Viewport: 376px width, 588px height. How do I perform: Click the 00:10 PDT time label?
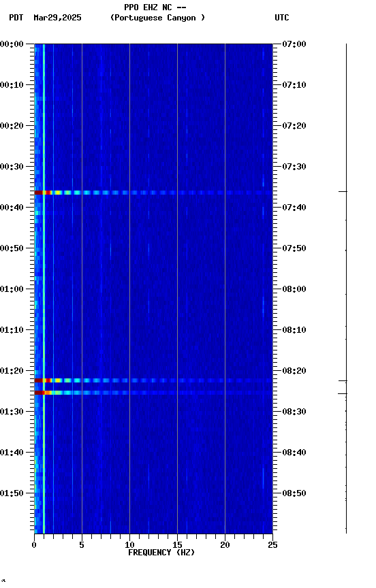(12, 85)
